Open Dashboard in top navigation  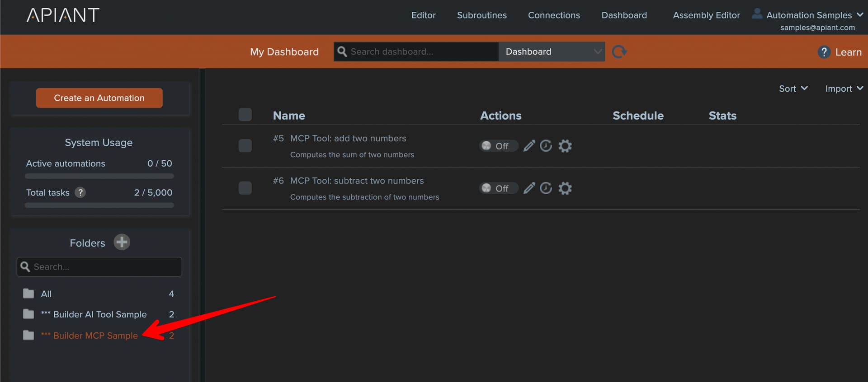624,15
